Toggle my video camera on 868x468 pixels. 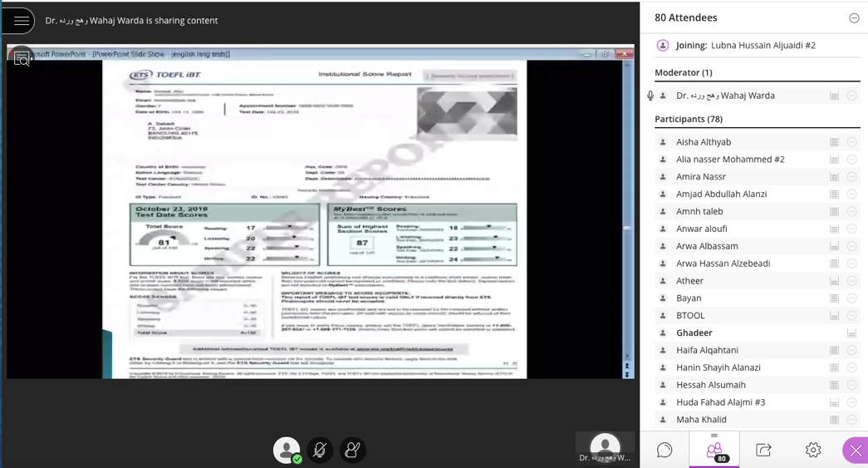pos(352,450)
